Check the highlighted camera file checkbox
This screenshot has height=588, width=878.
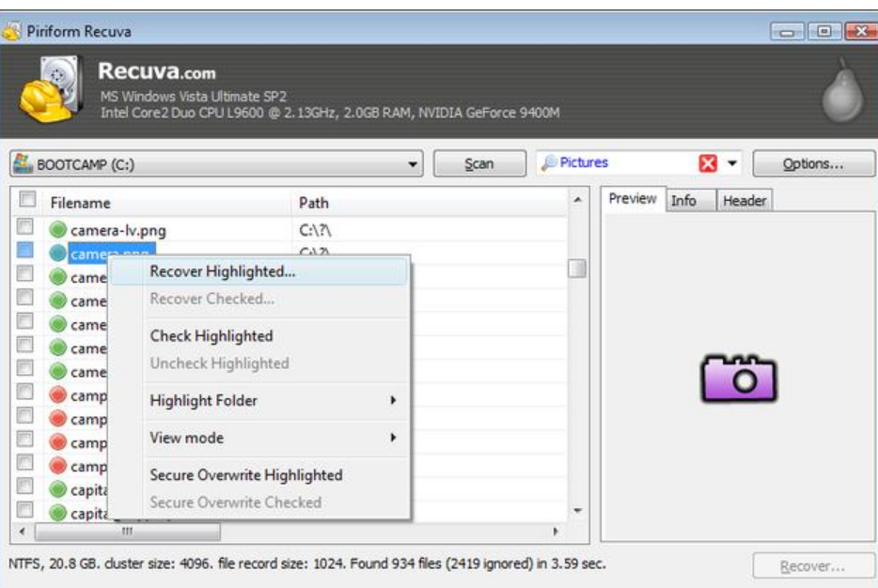coord(24,250)
